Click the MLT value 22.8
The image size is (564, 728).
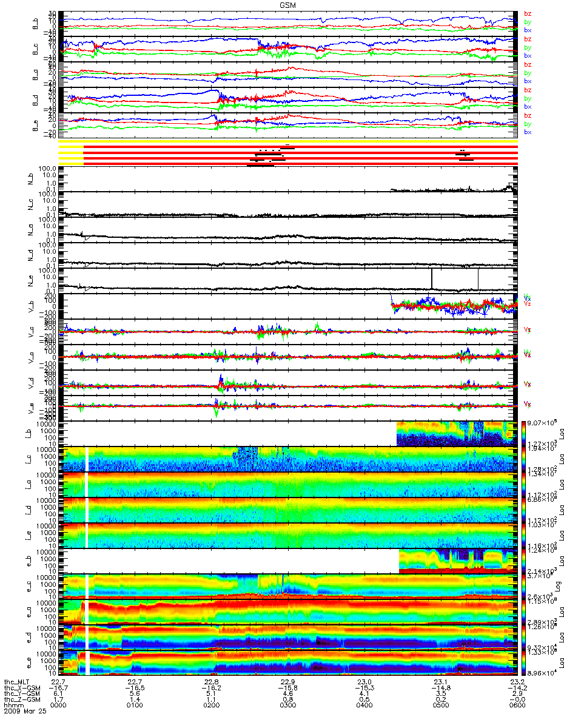pos(212,682)
